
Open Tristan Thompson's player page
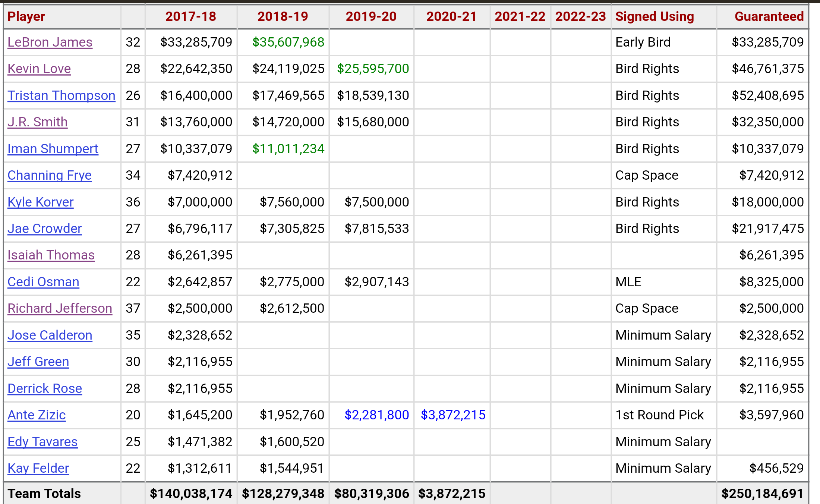(61, 95)
